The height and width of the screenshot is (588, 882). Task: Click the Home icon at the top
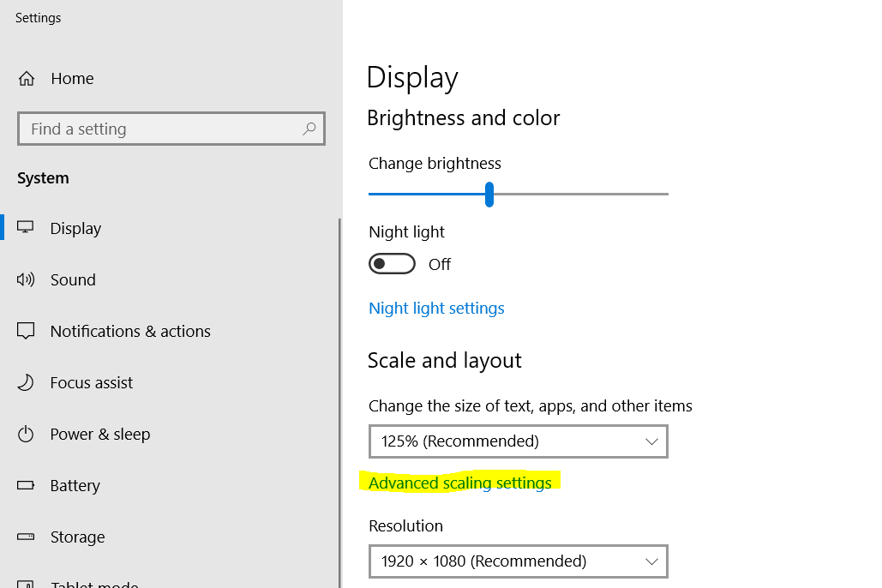tap(27, 78)
